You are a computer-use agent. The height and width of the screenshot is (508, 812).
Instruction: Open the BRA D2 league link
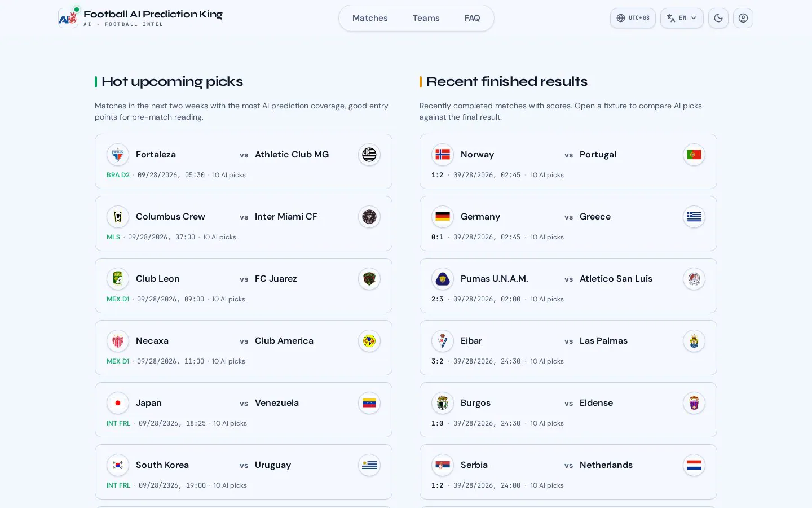click(x=118, y=175)
